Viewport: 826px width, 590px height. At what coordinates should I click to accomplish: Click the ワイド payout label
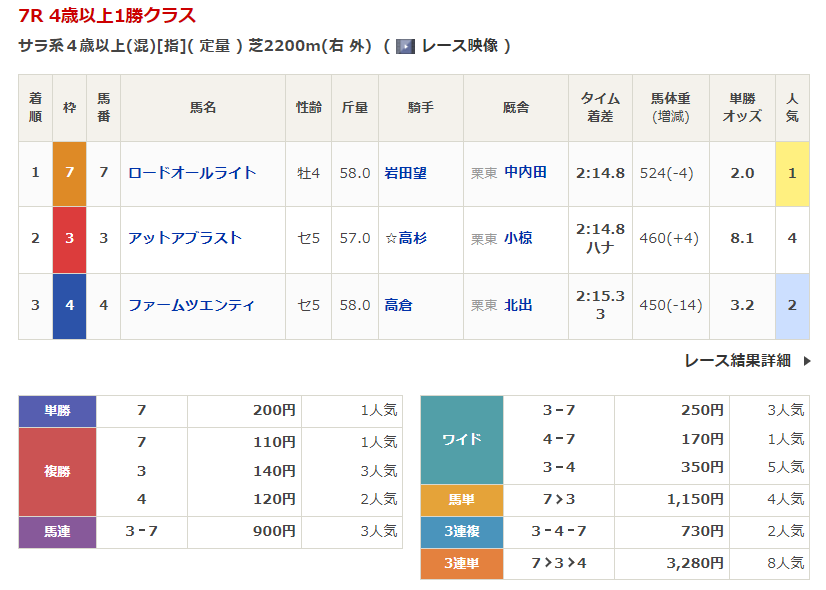pos(461,439)
